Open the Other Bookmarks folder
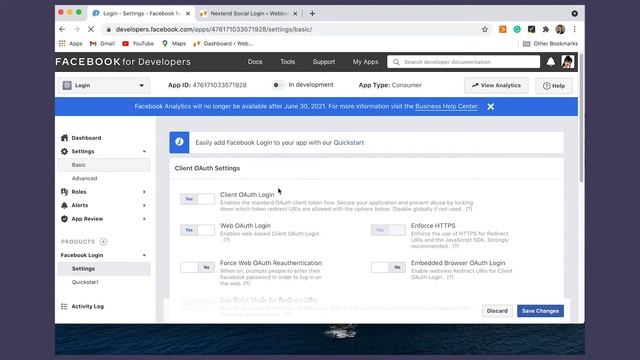The width and height of the screenshot is (640, 360). point(550,43)
